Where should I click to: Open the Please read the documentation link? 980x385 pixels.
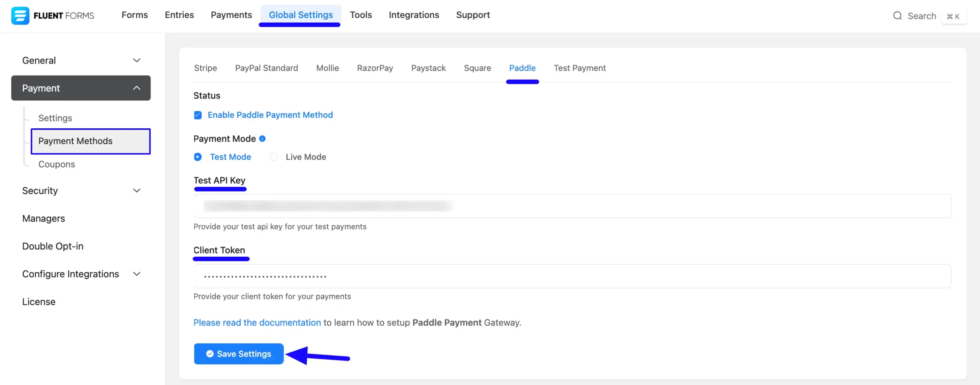click(x=257, y=323)
